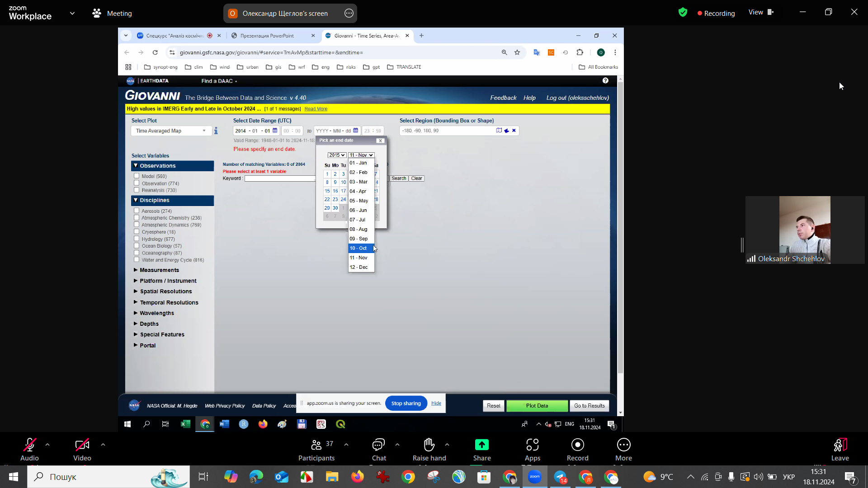Click the Leave meeting icon

[840, 445]
